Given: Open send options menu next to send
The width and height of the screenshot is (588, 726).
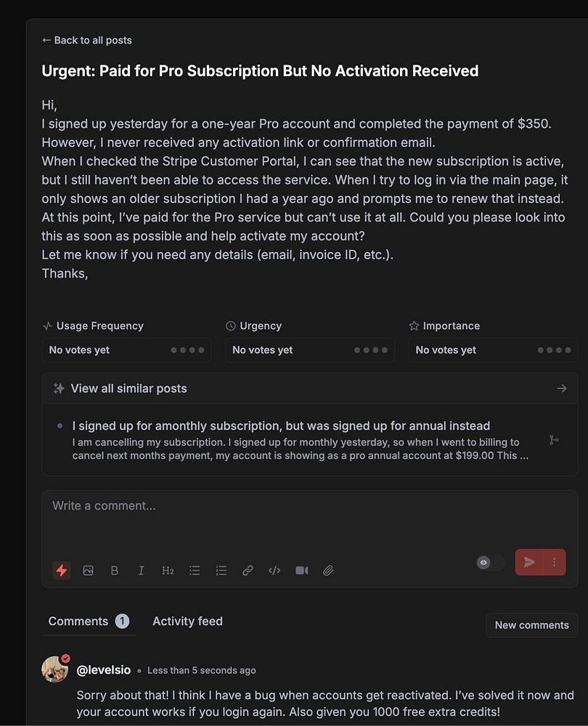Looking at the screenshot, I should click(555, 563).
